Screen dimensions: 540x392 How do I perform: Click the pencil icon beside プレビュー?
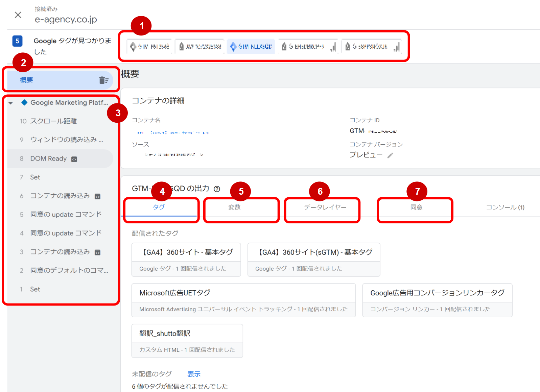pos(390,155)
